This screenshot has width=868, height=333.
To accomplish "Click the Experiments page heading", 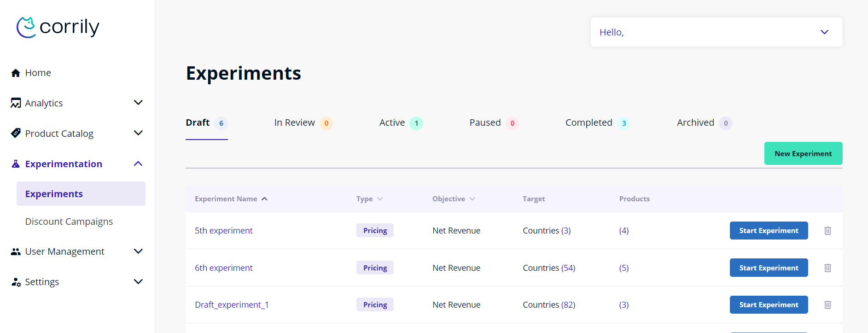I will point(244,74).
